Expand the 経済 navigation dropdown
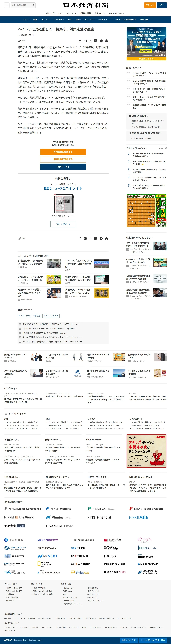This screenshot has height=644, width=171. [x=70, y=20]
